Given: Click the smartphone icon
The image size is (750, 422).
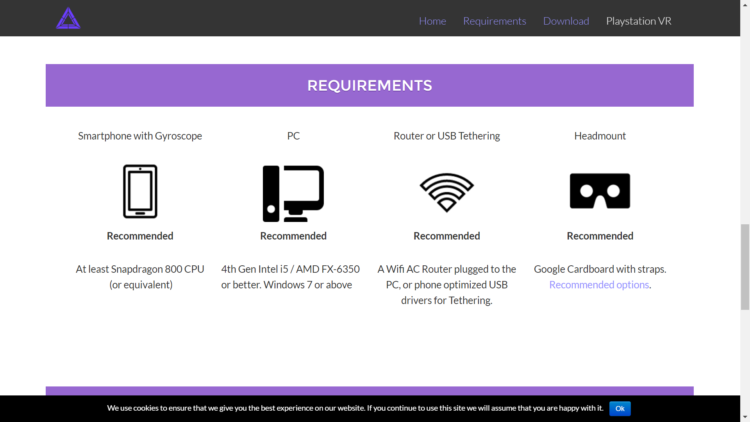Looking at the screenshot, I should [140, 191].
